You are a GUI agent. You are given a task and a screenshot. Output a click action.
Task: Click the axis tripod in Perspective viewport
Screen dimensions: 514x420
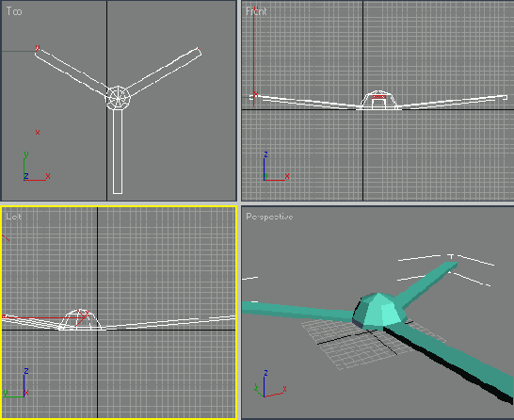point(270,383)
